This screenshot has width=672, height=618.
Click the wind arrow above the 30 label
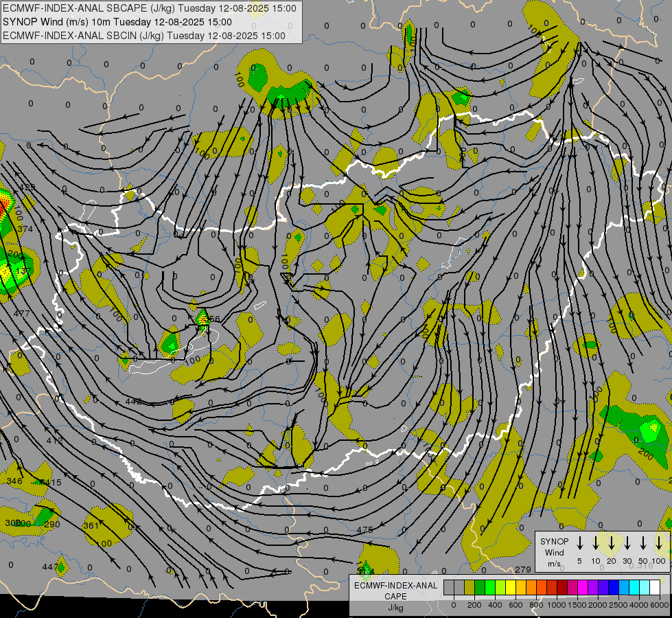click(627, 543)
